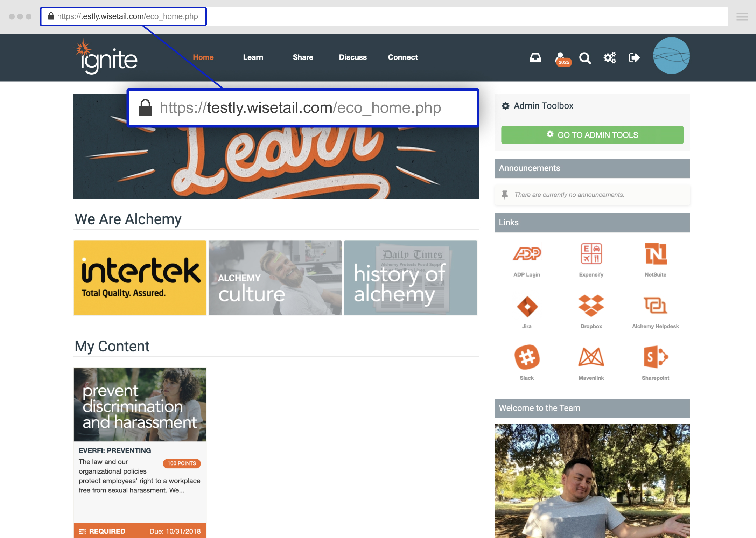756x538 pixels.
Task: Click the logout arrow icon
Action: coord(634,58)
